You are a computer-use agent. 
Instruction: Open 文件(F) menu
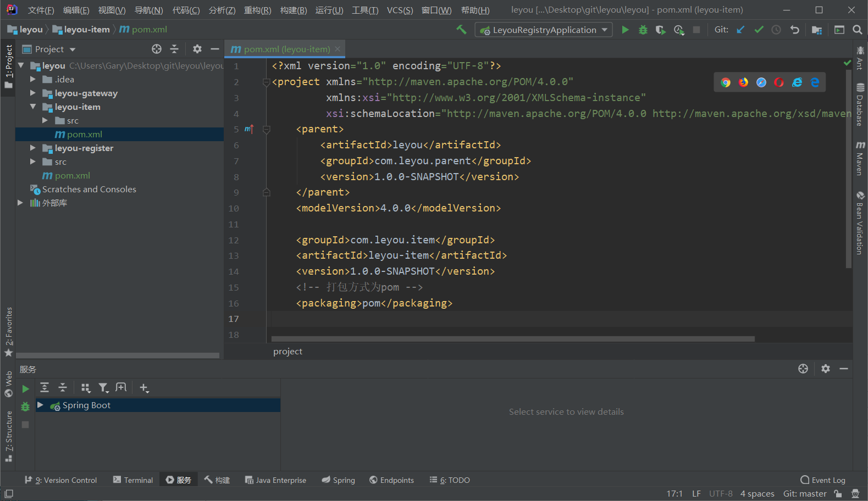click(41, 10)
